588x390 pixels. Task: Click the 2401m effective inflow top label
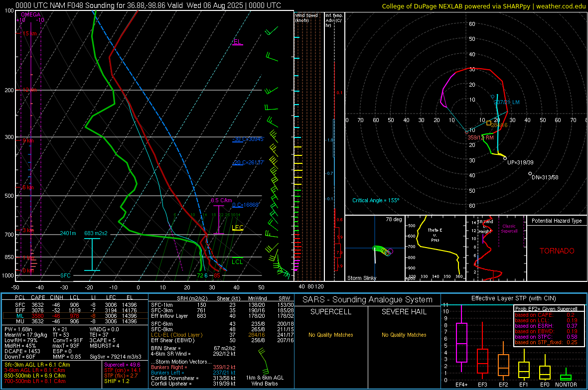[68, 233]
